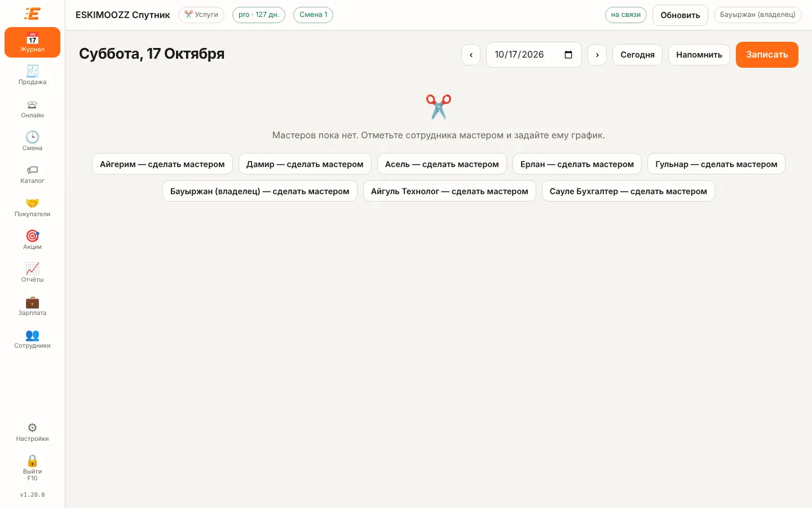Viewport: 812px width, 508px height.
Task: Open the Смена 1 chip
Action: click(x=313, y=15)
